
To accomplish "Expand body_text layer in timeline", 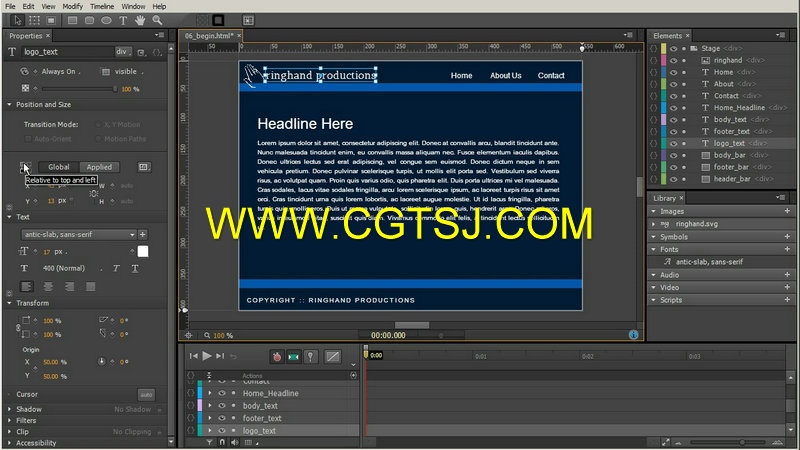I will (210, 406).
